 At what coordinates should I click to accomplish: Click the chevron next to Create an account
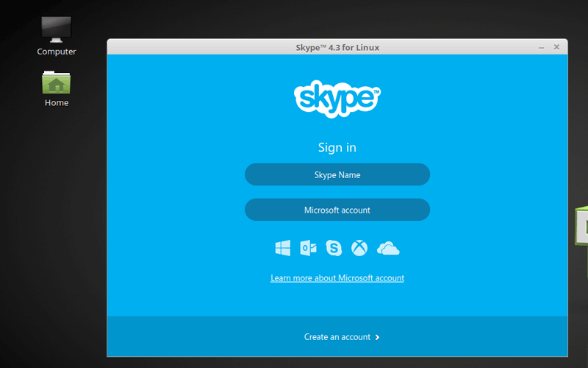coord(377,337)
